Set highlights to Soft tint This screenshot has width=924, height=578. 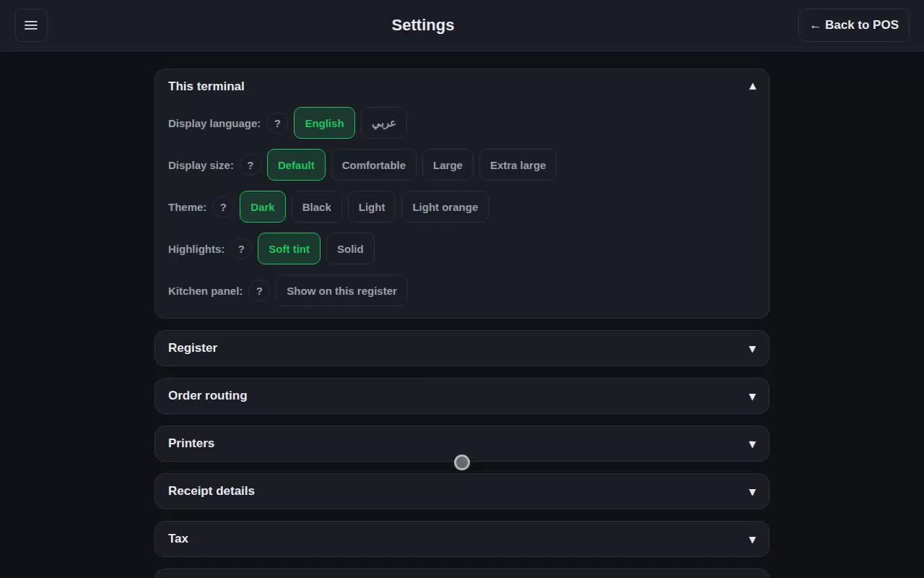click(289, 249)
